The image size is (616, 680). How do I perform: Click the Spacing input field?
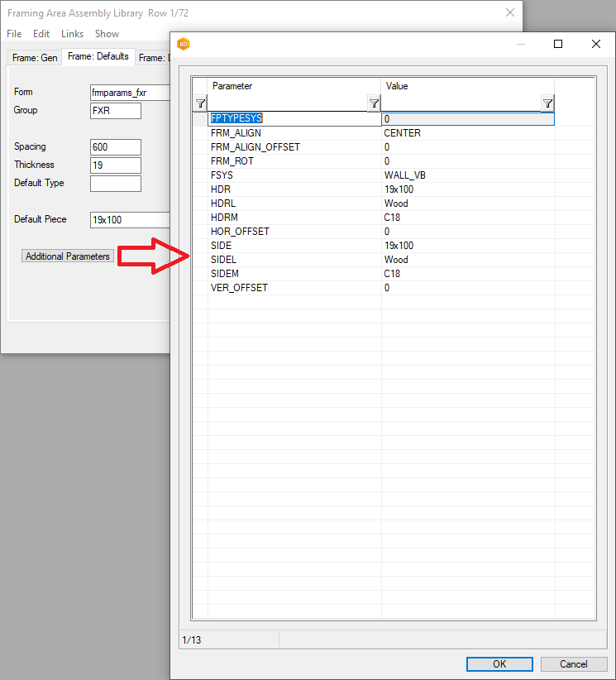116,147
